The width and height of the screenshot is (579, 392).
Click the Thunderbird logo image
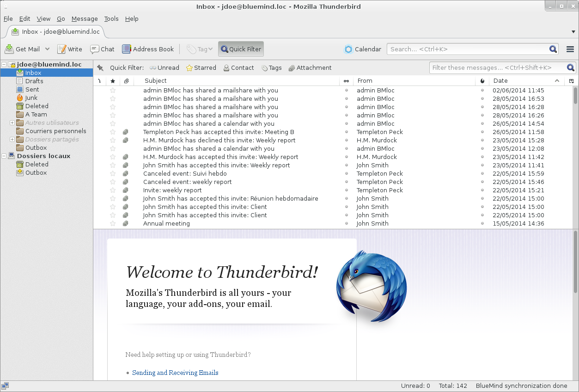click(372, 286)
